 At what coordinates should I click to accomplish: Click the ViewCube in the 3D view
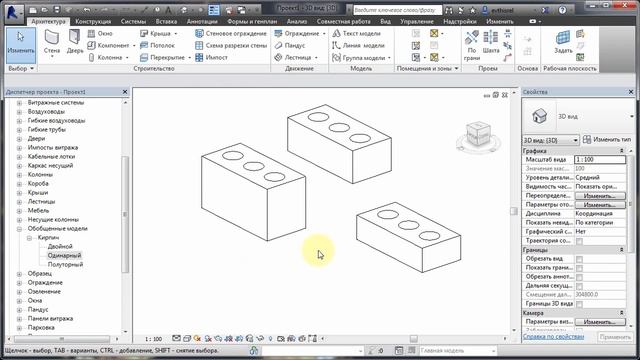pos(478,134)
